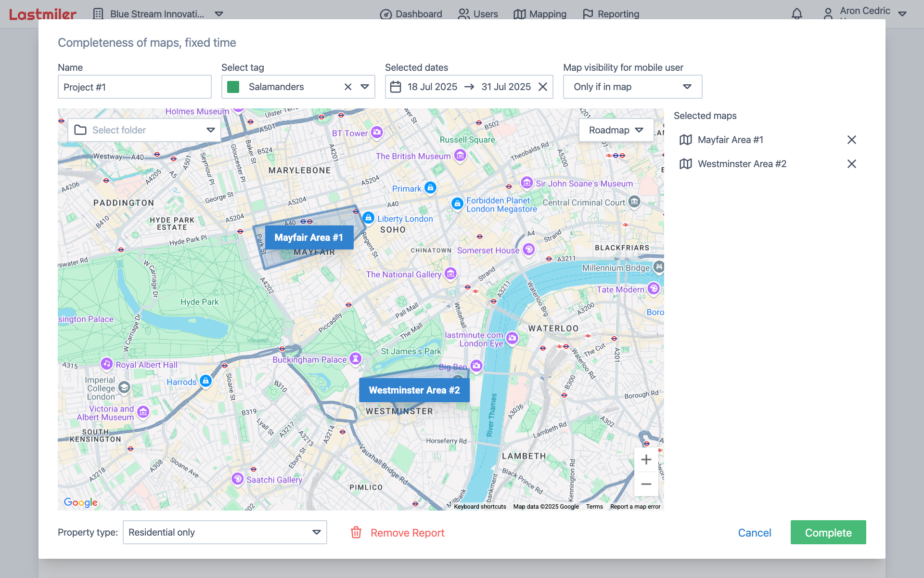The height and width of the screenshot is (578, 924).
Task: Click The British Museum map marker
Action: 460,155
